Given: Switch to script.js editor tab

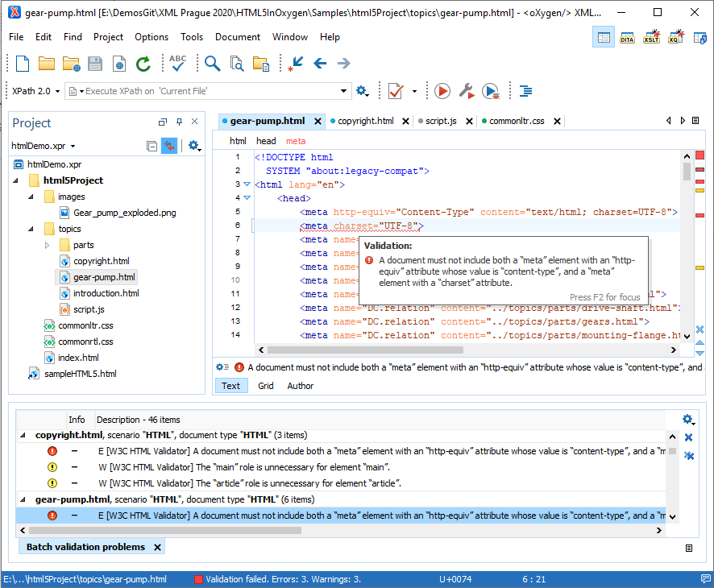Looking at the screenshot, I should pyautogui.click(x=441, y=121).
